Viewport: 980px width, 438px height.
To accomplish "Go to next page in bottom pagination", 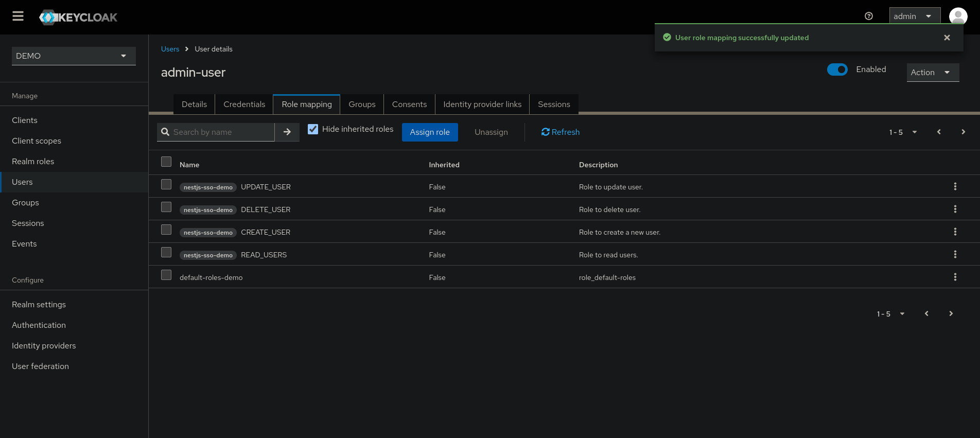I will pos(951,313).
